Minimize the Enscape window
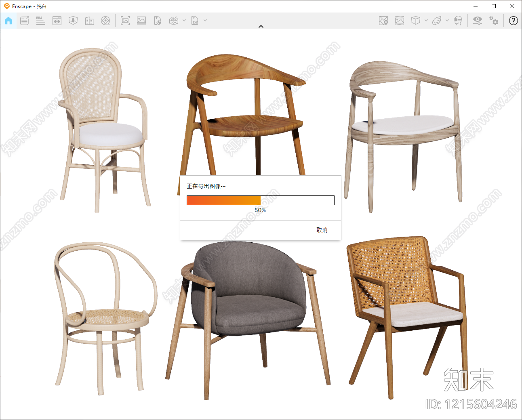 476,6
